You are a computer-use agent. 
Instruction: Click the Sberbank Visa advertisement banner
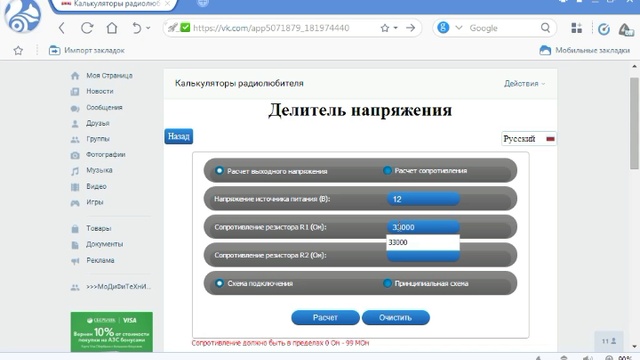tap(111, 331)
